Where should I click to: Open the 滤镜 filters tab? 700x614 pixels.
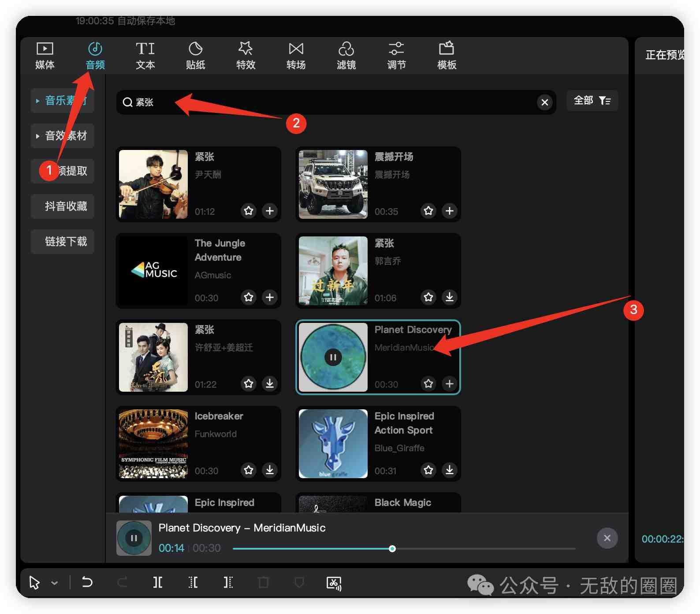click(346, 56)
